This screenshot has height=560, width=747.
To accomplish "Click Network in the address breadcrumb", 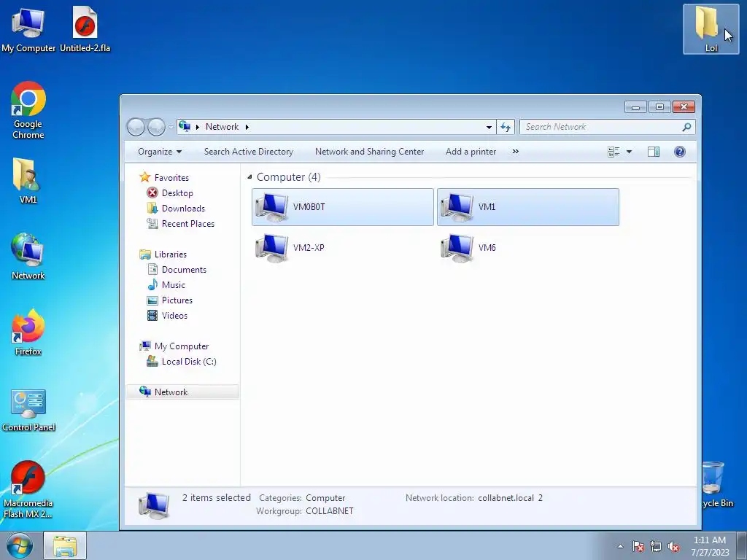I will [222, 127].
